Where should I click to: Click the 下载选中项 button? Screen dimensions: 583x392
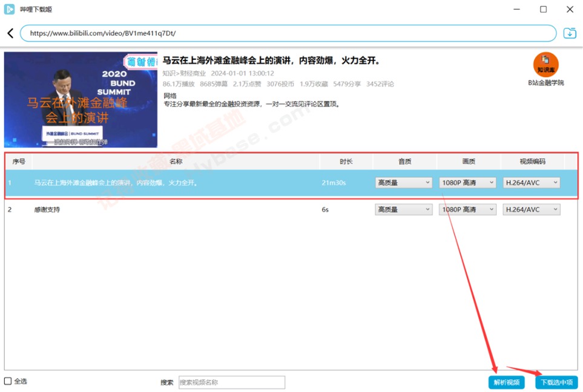(556, 382)
